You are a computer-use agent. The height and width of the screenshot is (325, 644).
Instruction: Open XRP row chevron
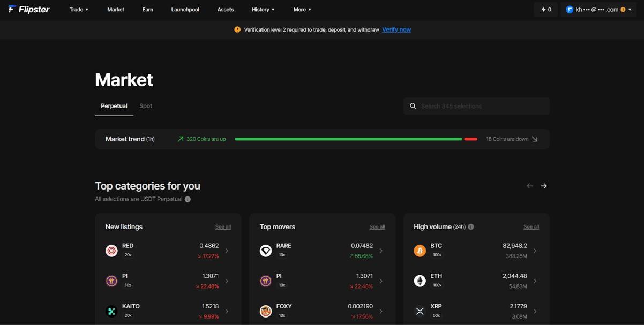535,311
